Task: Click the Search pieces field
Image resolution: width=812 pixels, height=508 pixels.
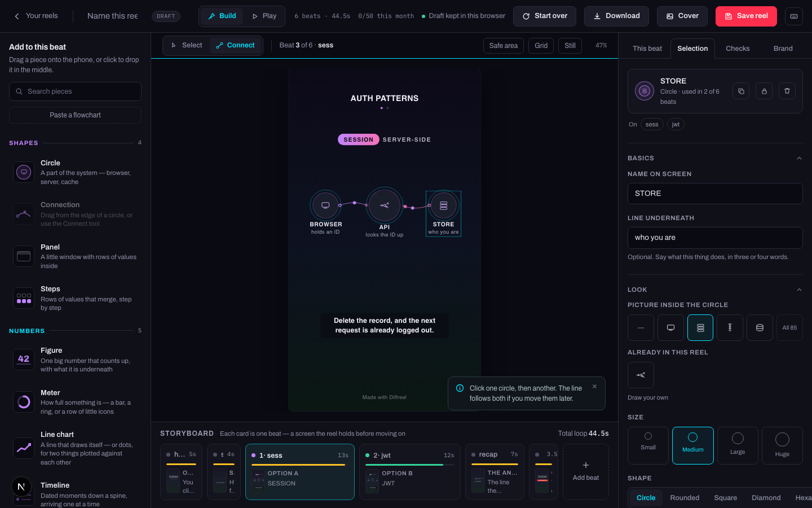Action: point(76,91)
